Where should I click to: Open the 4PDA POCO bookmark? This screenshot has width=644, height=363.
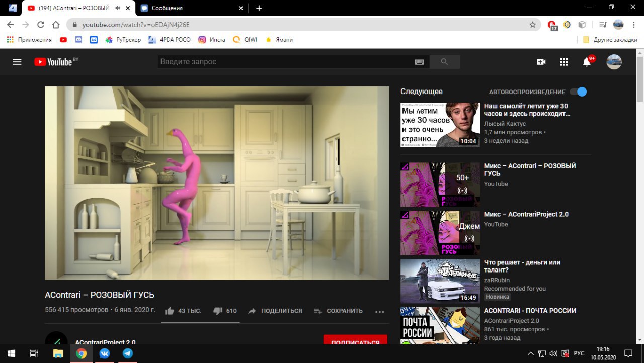(169, 40)
